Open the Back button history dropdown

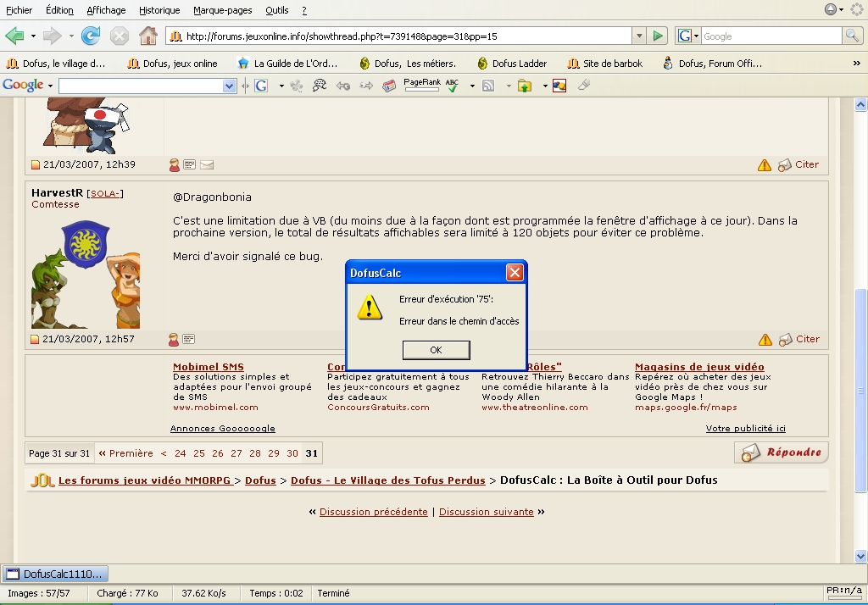[33, 36]
